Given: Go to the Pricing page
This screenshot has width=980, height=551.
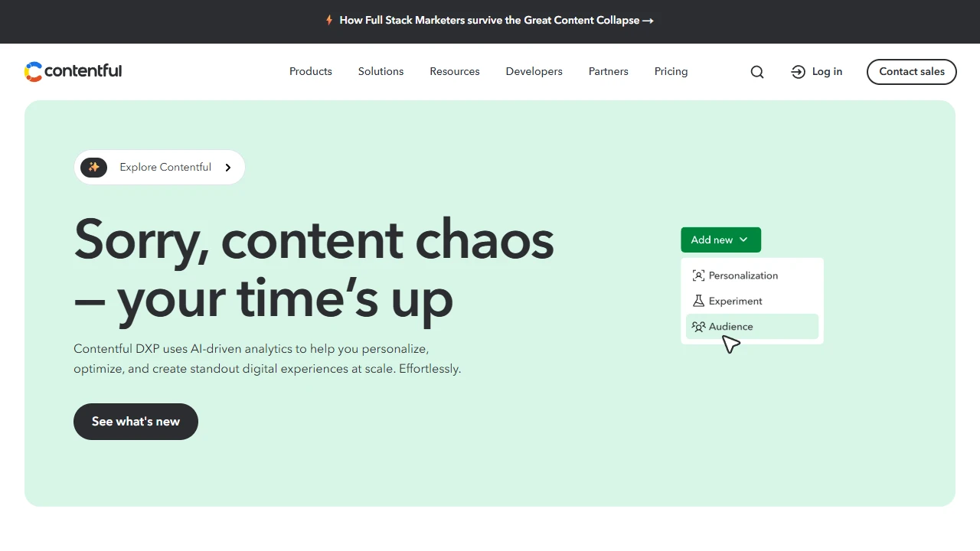Looking at the screenshot, I should click(x=671, y=71).
